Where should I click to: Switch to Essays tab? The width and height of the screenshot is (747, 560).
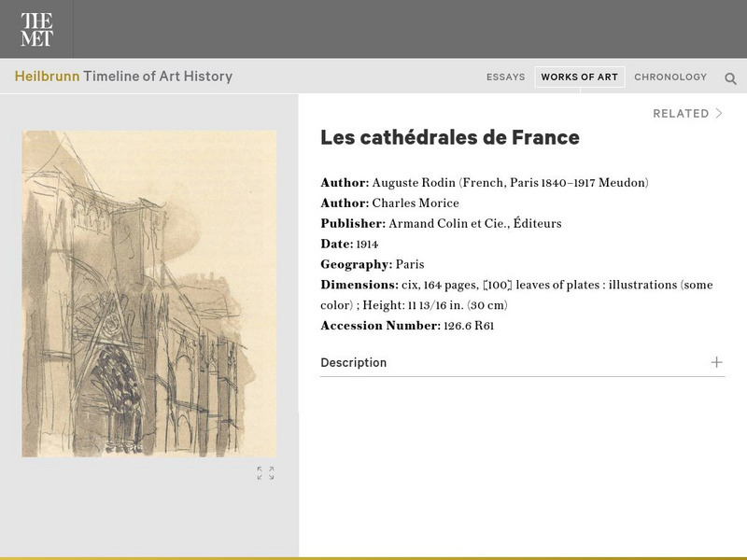[x=505, y=77]
